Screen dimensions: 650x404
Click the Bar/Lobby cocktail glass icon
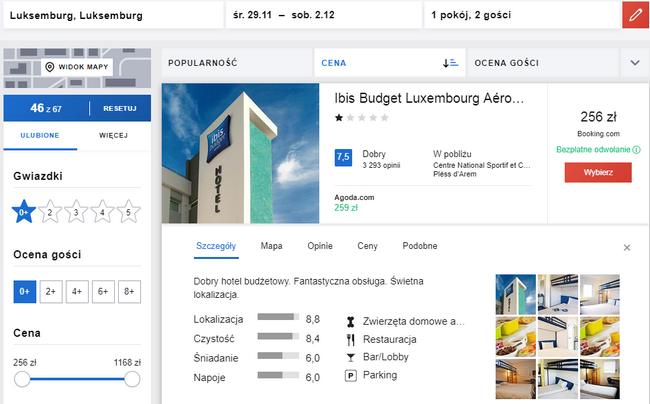pos(351,358)
